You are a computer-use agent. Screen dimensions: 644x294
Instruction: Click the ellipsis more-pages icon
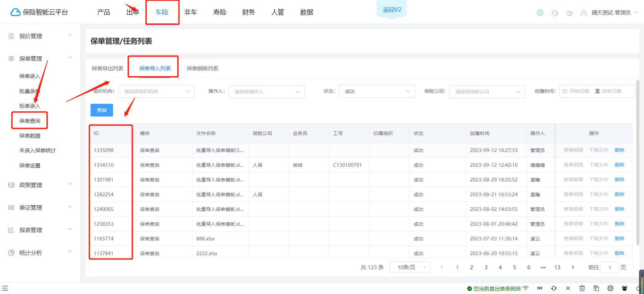543,268
